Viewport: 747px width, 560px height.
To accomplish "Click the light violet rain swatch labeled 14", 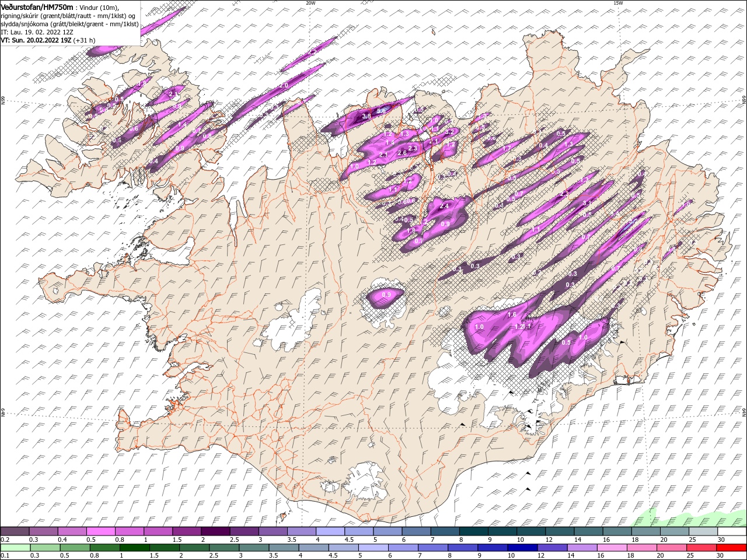I will 581,548.
